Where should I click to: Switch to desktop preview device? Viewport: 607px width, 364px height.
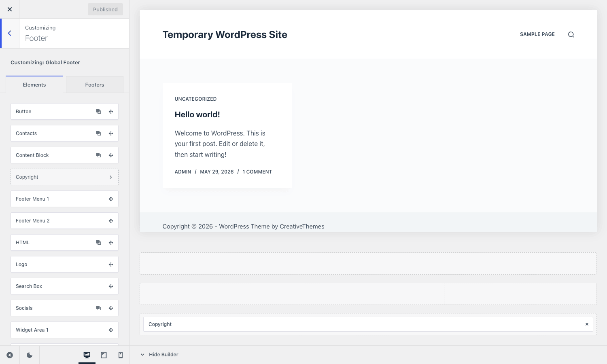click(x=87, y=355)
